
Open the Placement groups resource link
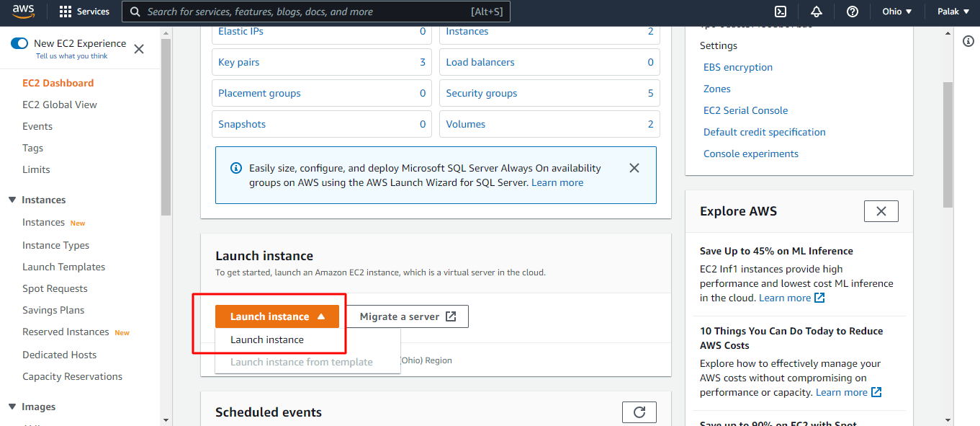260,93
